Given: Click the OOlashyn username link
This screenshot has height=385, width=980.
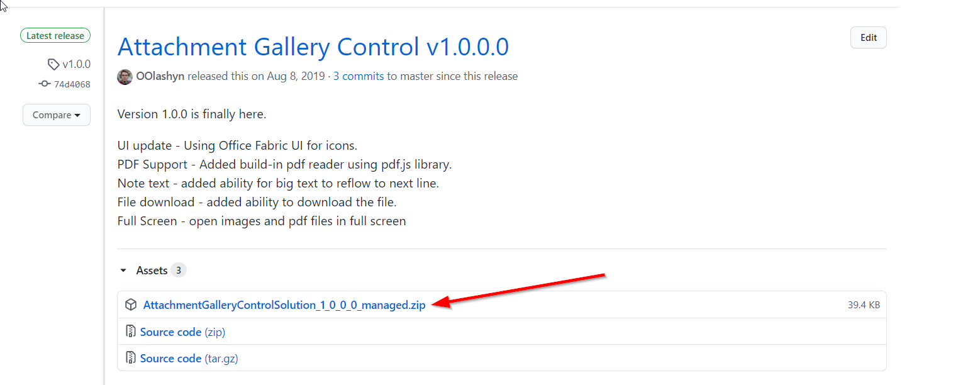Looking at the screenshot, I should click(160, 75).
